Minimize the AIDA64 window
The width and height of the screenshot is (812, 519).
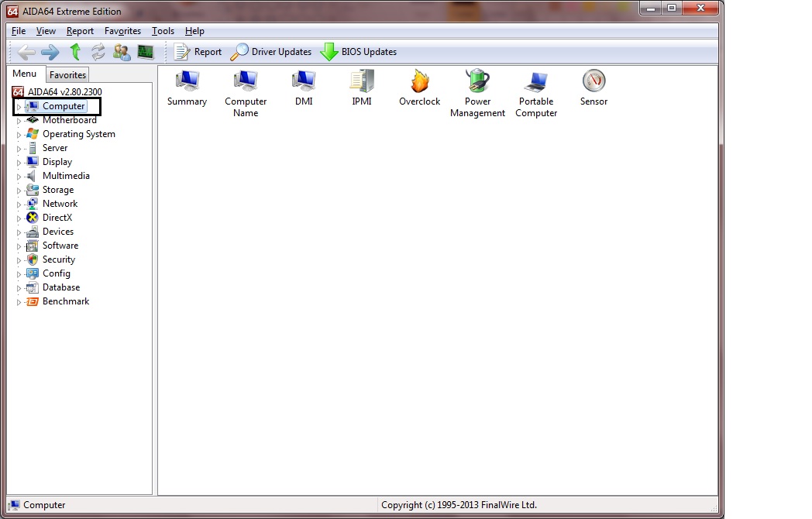pyautogui.click(x=651, y=8)
